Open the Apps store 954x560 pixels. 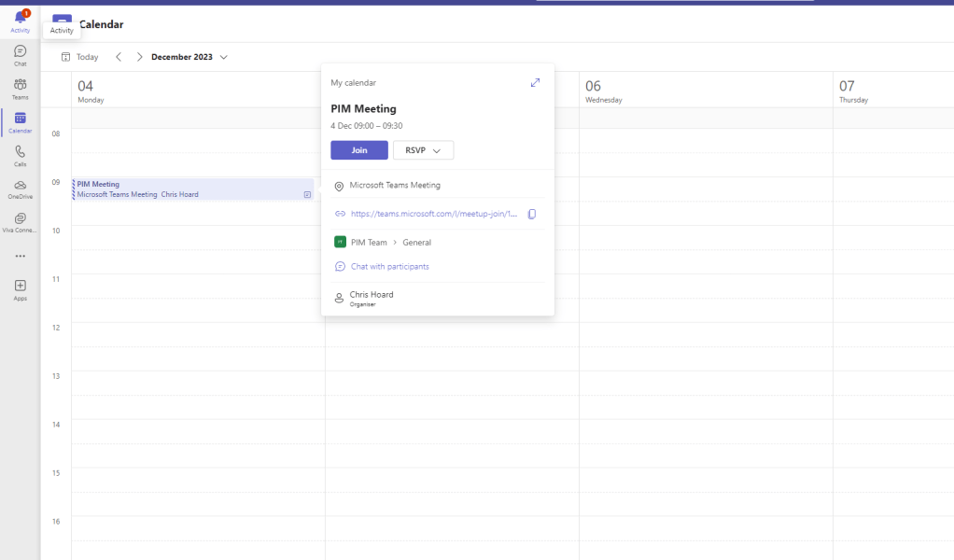[20, 289]
